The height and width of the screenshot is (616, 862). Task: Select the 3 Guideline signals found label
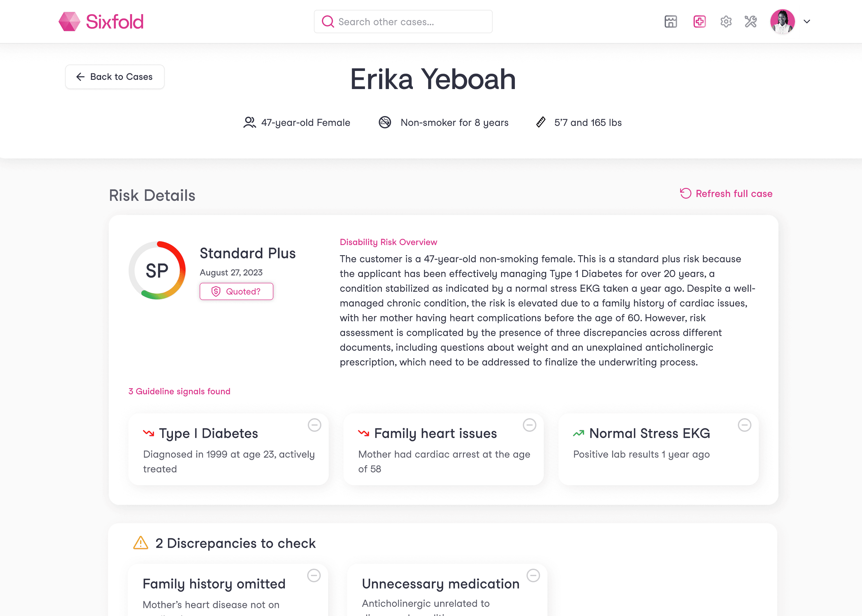[x=179, y=392]
